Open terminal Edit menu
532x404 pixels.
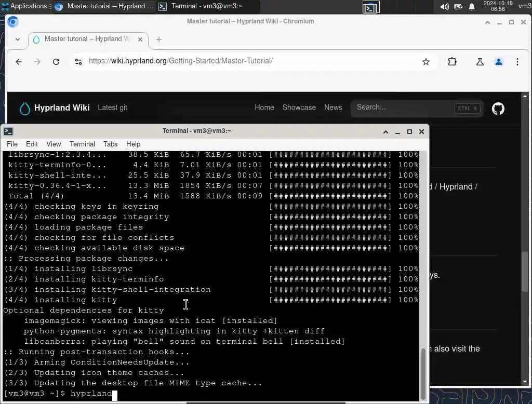[32, 144]
